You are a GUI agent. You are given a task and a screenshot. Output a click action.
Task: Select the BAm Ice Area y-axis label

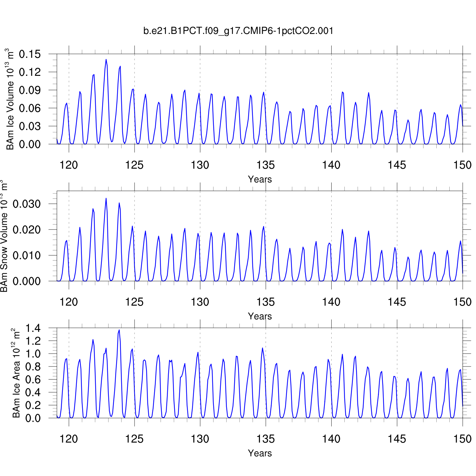tap(16, 373)
